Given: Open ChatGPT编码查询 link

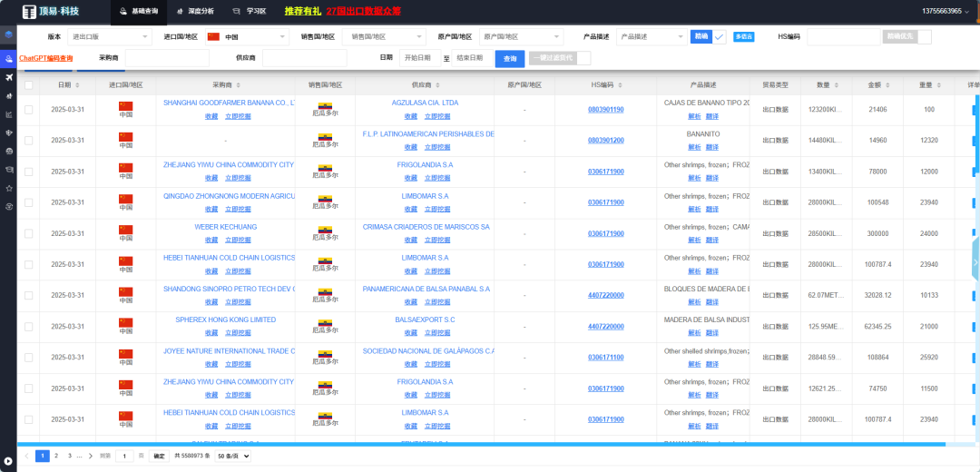Looking at the screenshot, I should tap(46, 58).
